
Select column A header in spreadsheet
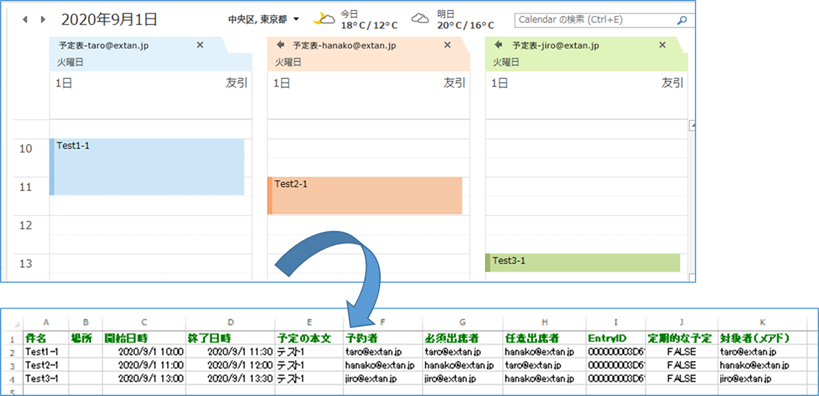click(x=45, y=322)
